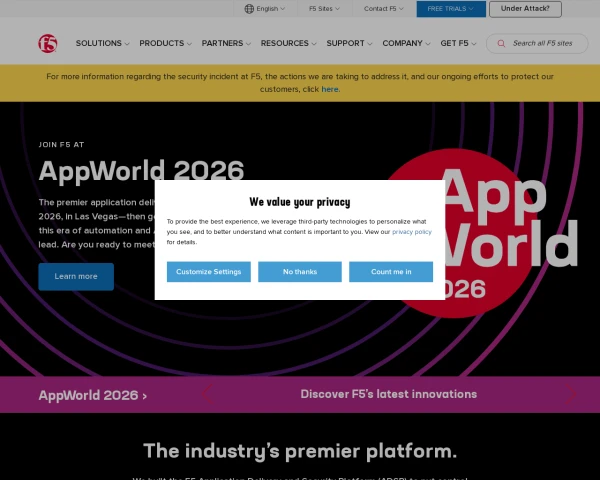Follow the AppWorld 2026 banner link

[93, 395]
